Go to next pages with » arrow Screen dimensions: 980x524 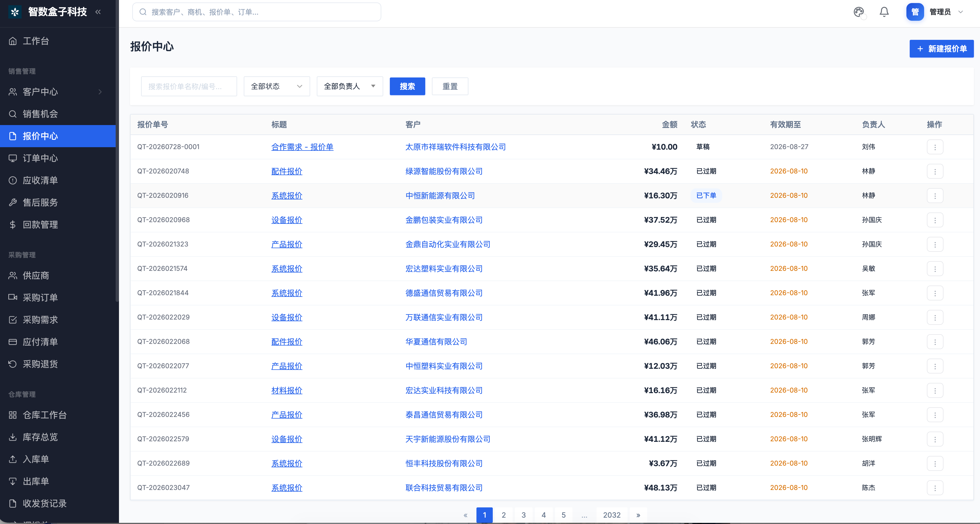(x=638, y=515)
